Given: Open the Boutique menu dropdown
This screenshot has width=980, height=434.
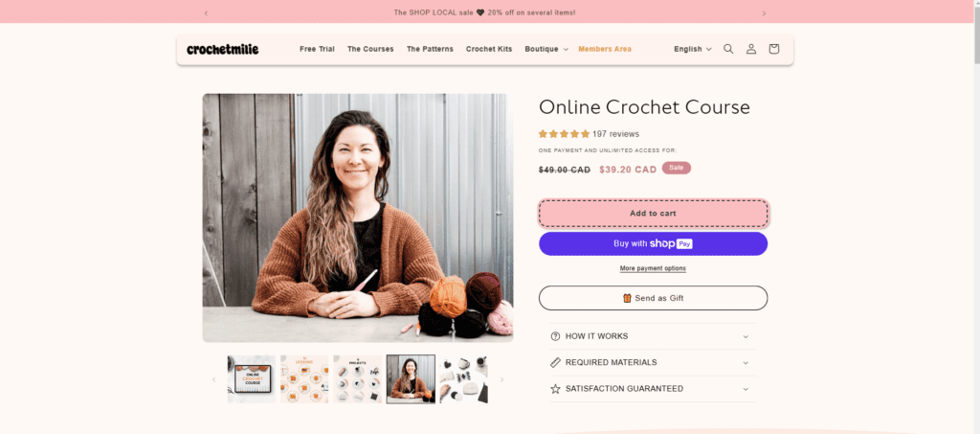Looking at the screenshot, I should coord(546,49).
